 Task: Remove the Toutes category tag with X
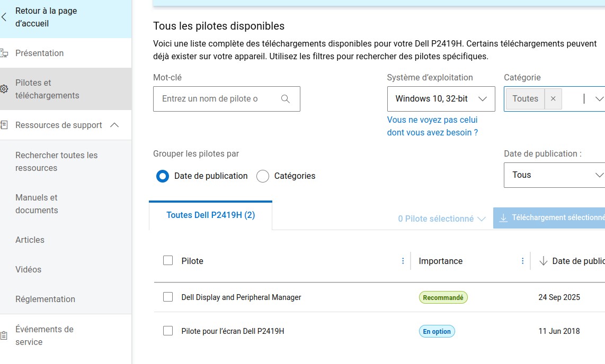553,99
